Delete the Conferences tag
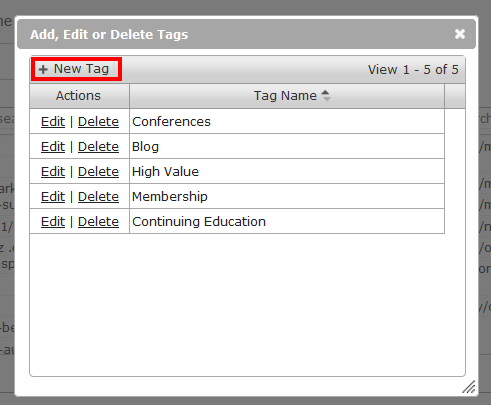491x405 pixels. [x=98, y=122]
